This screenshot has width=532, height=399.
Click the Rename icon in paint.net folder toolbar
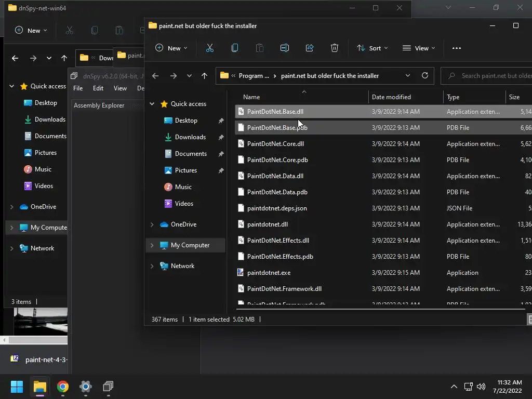tap(285, 48)
